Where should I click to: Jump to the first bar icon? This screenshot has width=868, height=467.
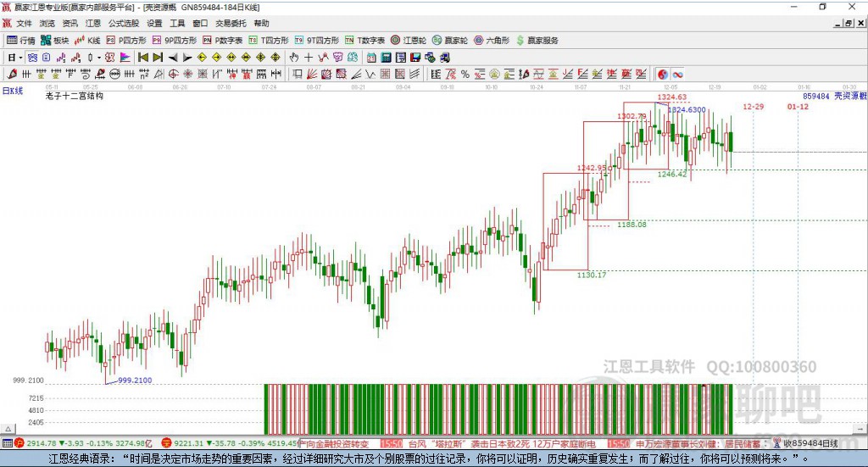(142, 58)
